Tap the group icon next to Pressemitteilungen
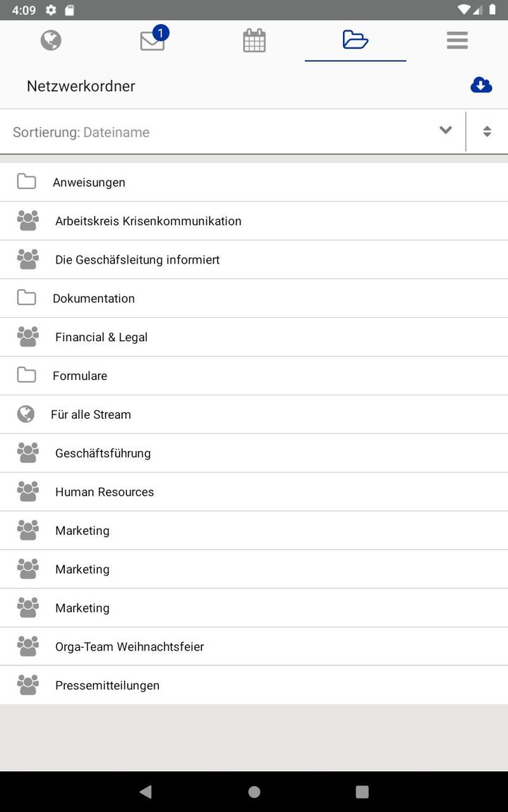 (28, 684)
